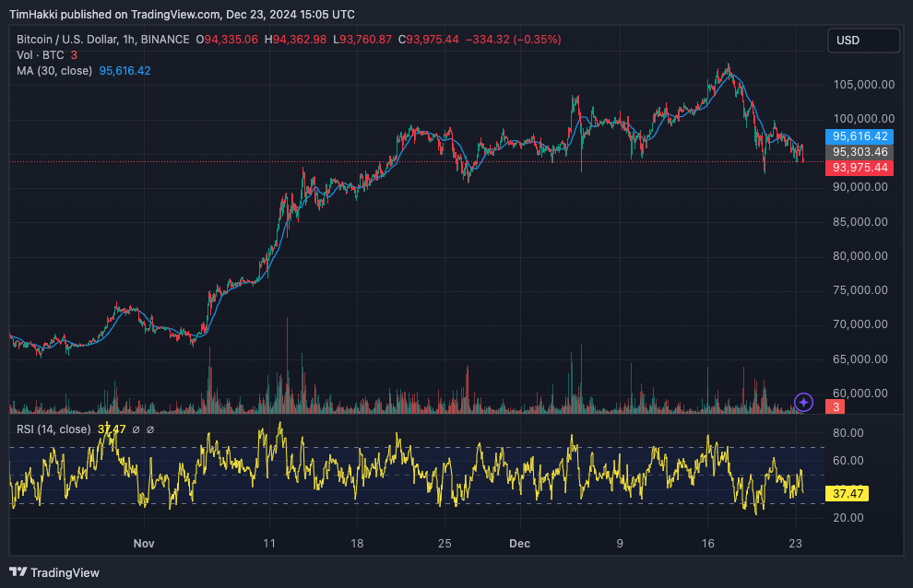
Task: Click the TradingView text link at the bottom
Action: (x=63, y=572)
